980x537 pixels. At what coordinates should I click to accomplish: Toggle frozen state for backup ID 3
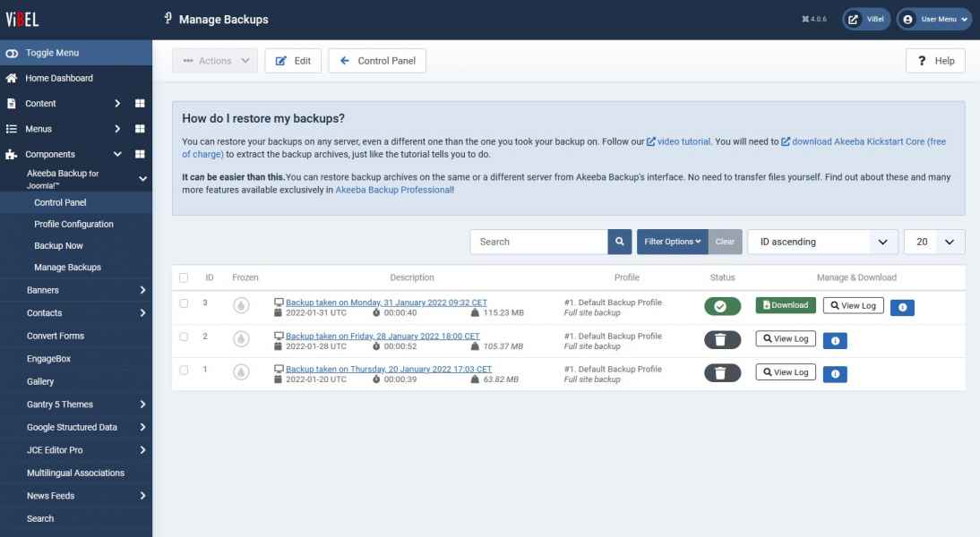point(241,305)
